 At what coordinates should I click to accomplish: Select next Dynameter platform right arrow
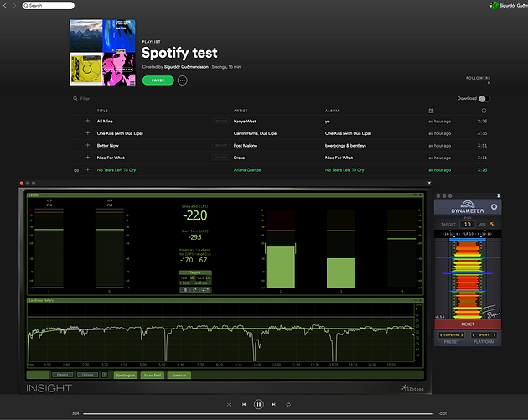click(494, 335)
